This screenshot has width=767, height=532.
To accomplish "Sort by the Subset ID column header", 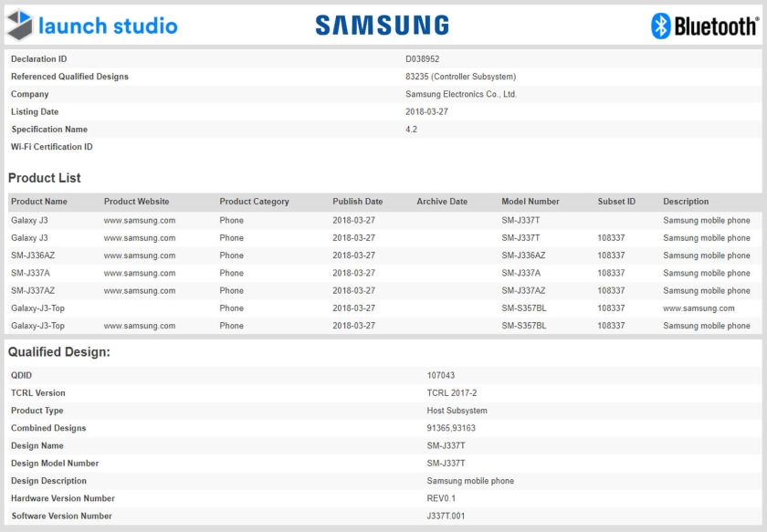I will coord(616,202).
